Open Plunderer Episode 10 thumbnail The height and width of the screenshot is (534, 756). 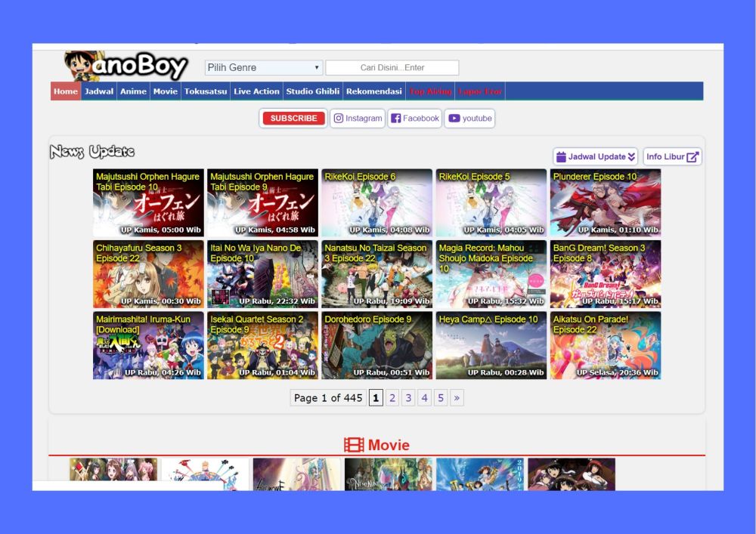tap(606, 202)
